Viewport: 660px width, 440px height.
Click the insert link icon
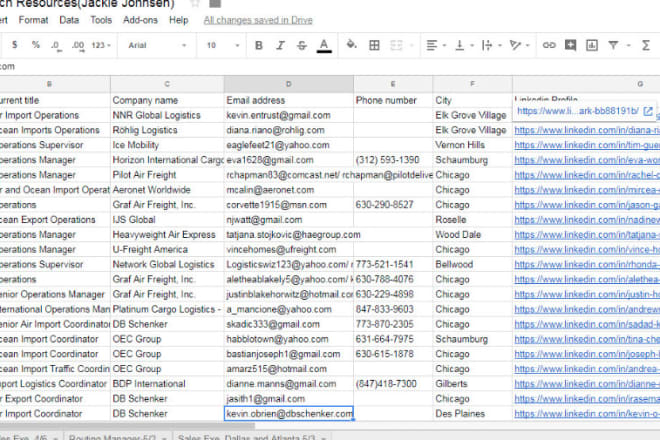pos(549,45)
